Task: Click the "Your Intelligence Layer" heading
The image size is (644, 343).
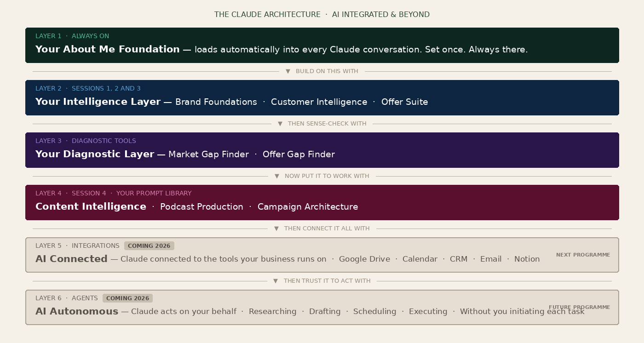Action: pyautogui.click(x=98, y=102)
